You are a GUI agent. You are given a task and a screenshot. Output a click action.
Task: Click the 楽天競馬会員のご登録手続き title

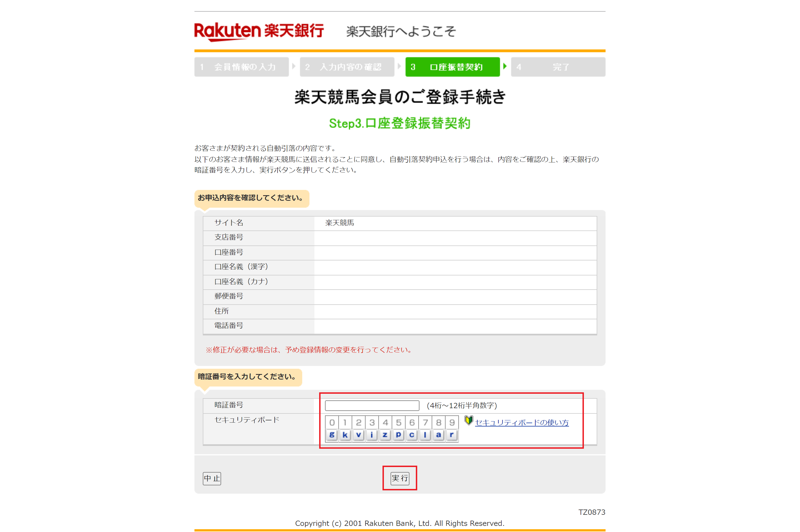coord(400,97)
